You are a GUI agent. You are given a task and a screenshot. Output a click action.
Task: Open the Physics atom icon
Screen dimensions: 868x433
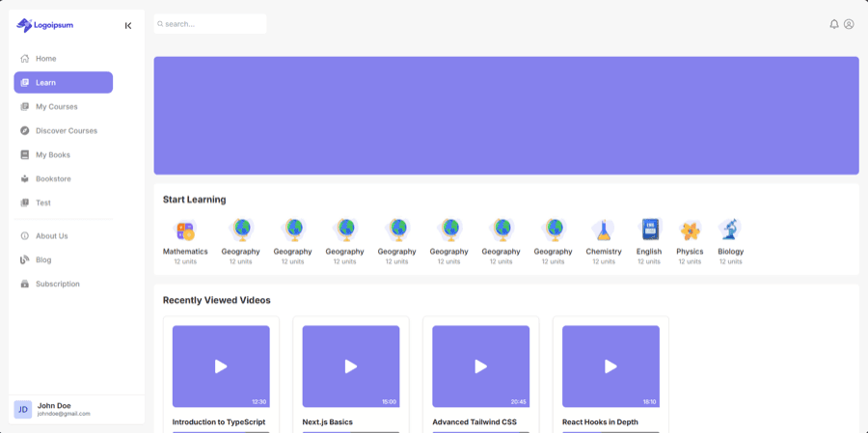point(690,230)
